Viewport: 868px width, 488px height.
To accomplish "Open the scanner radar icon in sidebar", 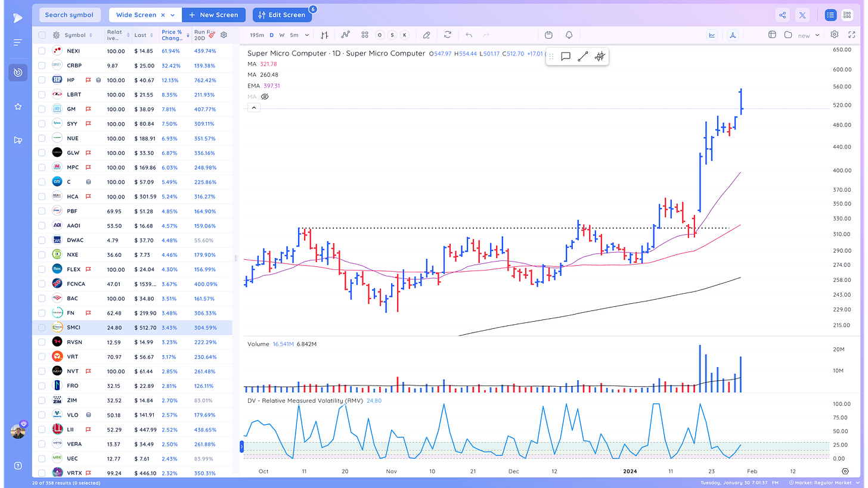I will [x=18, y=73].
